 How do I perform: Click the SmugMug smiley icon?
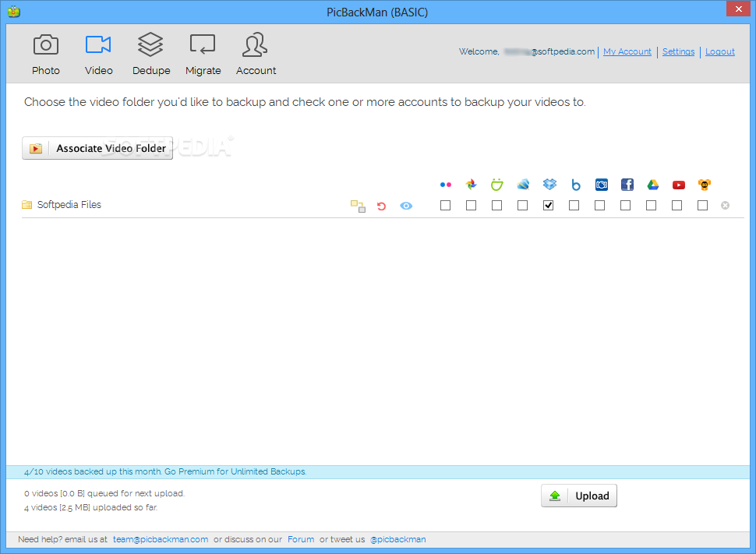[x=496, y=184]
